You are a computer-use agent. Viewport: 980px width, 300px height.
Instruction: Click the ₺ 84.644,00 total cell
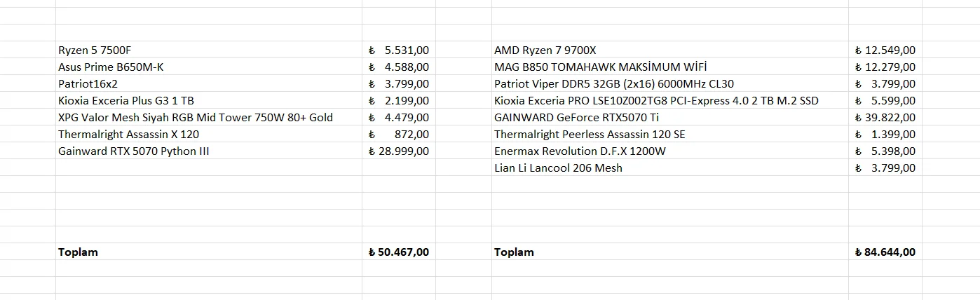click(885, 252)
